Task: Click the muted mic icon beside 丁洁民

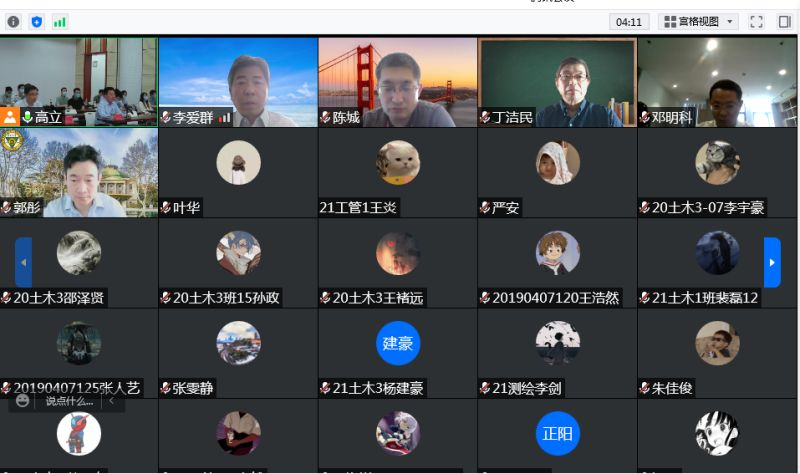Action: (x=485, y=117)
